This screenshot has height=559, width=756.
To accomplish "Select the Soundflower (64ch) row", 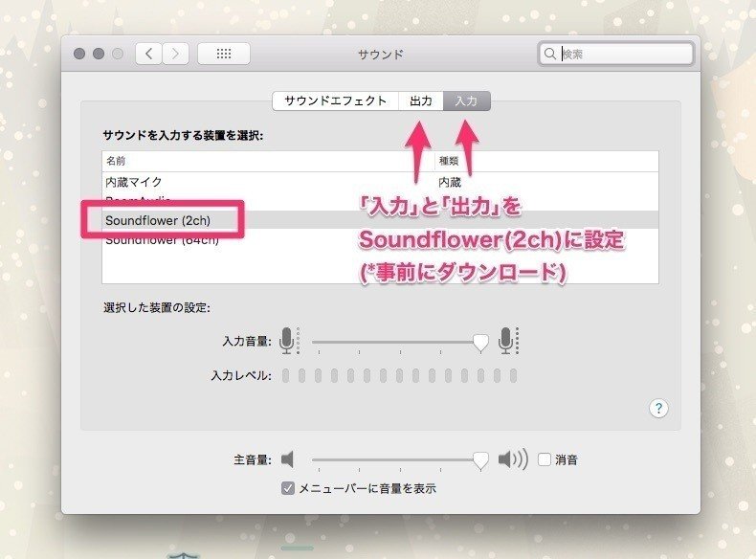I will pos(380,239).
